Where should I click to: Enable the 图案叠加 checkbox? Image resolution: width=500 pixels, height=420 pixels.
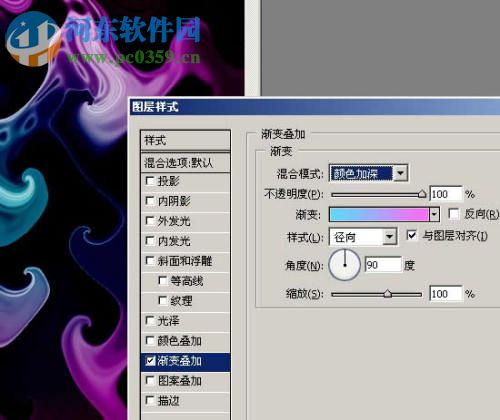[150, 380]
